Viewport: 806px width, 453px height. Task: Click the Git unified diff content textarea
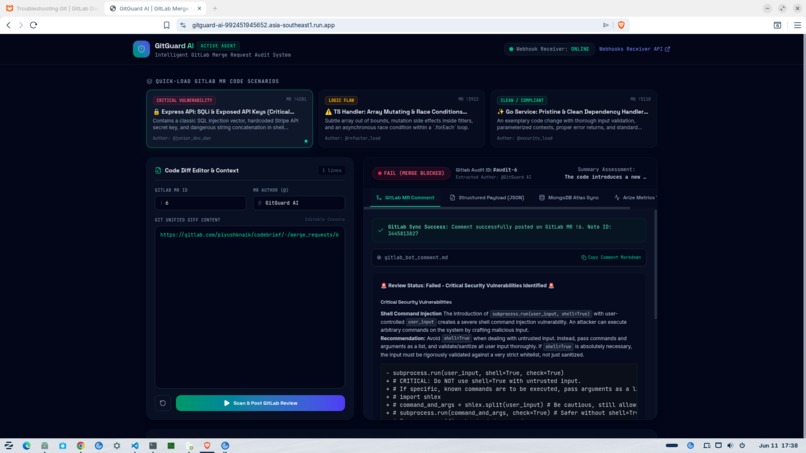tap(250, 307)
